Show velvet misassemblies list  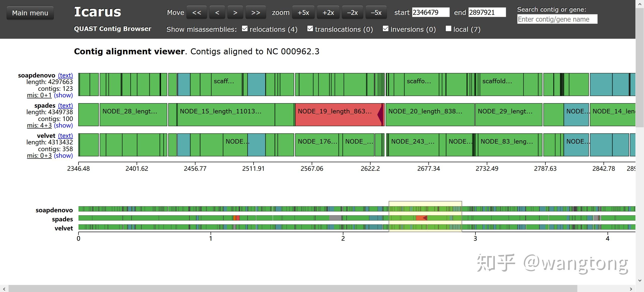pyautogui.click(x=63, y=156)
